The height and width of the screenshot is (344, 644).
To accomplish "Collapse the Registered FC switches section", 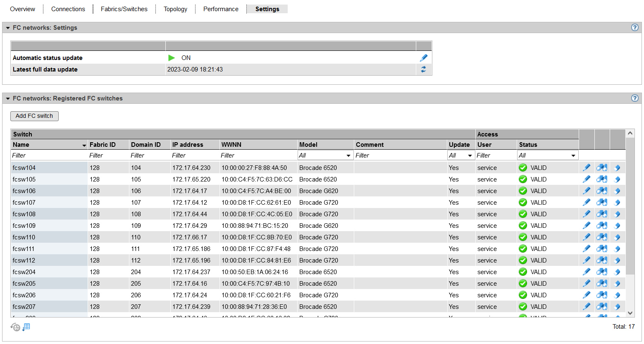I will click(x=8, y=98).
